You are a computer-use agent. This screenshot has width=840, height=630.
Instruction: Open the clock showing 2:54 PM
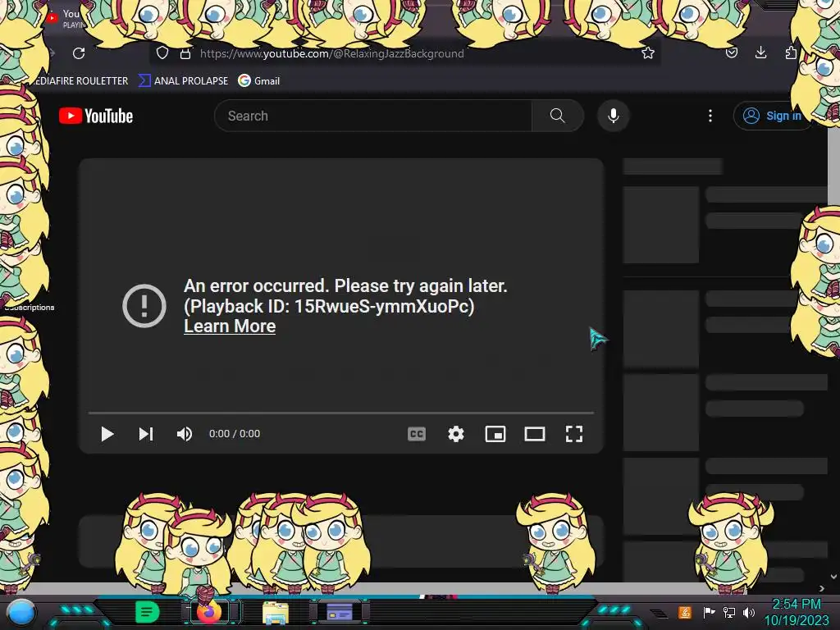click(x=796, y=612)
